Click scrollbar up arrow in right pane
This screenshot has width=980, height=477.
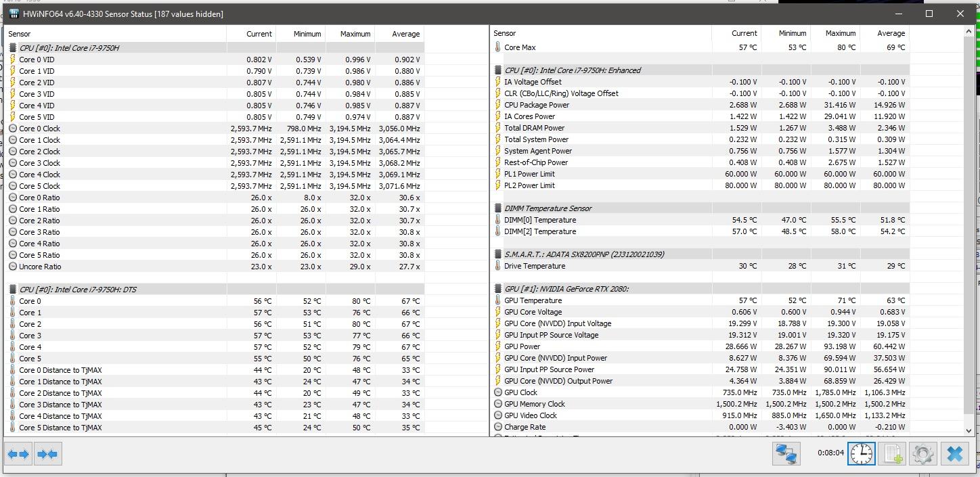coord(968,32)
